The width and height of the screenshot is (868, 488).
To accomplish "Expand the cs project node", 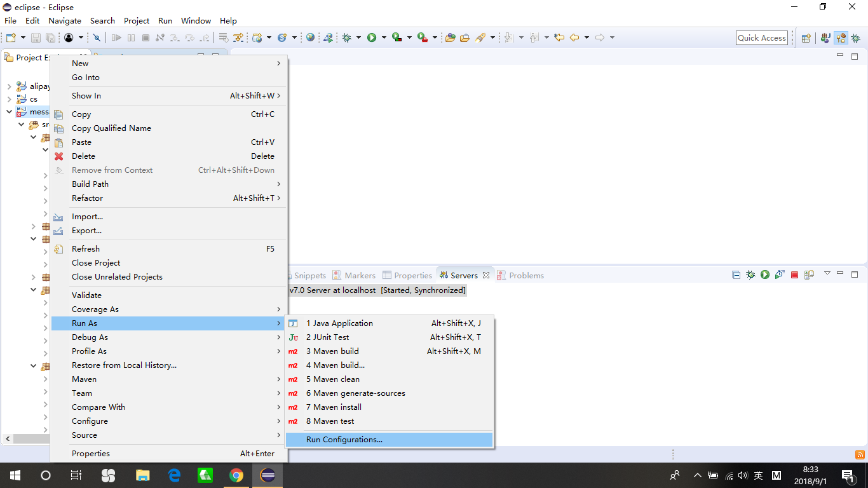I will tap(9, 99).
